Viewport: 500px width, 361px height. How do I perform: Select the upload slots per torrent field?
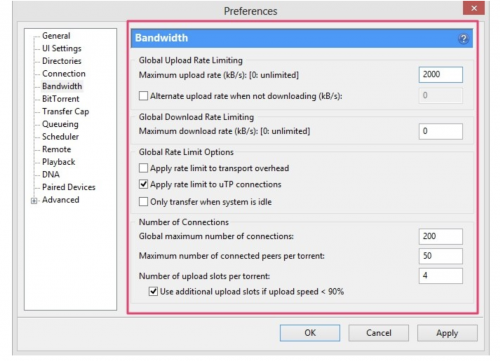441,276
